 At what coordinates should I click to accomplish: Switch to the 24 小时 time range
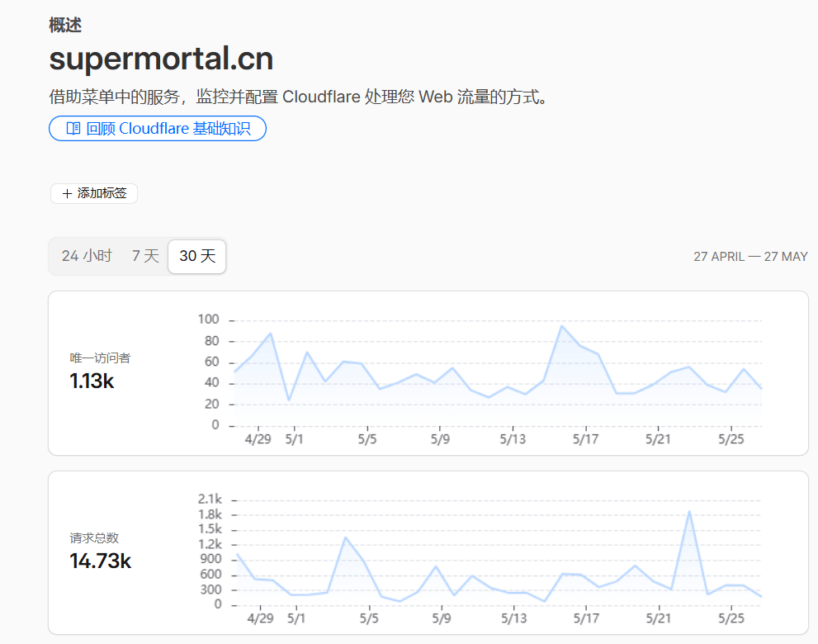(87, 256)
